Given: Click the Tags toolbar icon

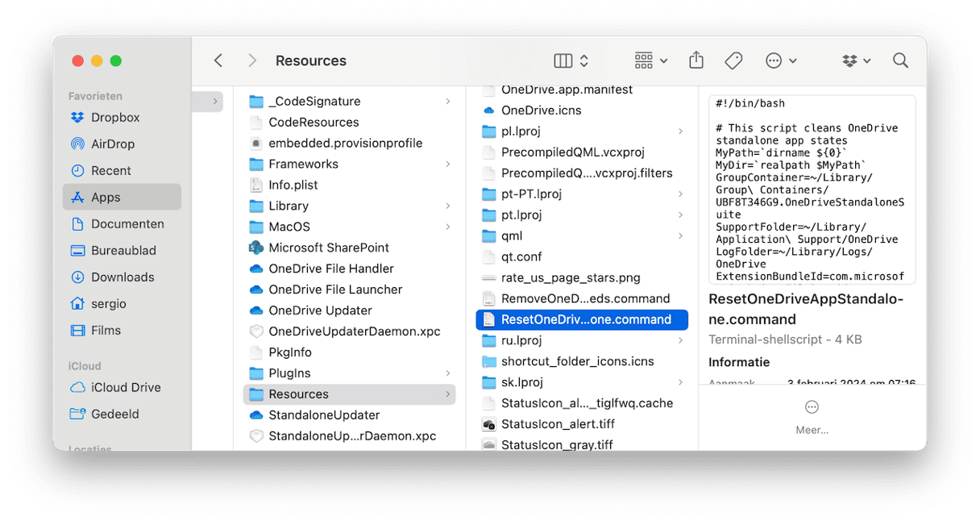Looking at the screenshot, I should (733, 60).
